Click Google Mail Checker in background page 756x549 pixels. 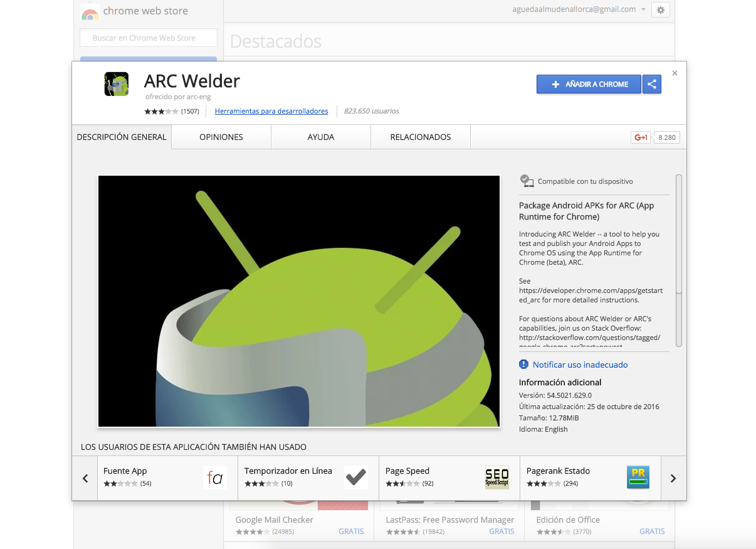click(x=274, y=520)
